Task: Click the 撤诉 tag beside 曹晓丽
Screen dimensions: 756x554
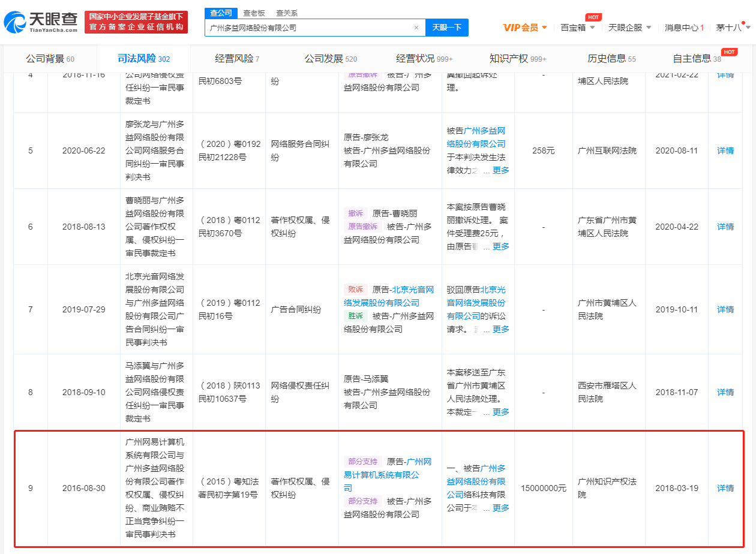Action: click(x=356, y=213)
